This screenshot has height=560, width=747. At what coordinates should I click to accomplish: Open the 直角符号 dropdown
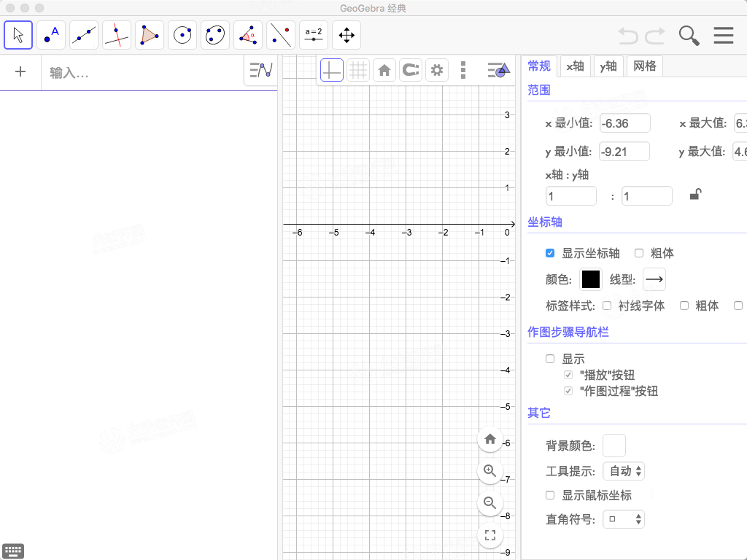click(624, 519)
